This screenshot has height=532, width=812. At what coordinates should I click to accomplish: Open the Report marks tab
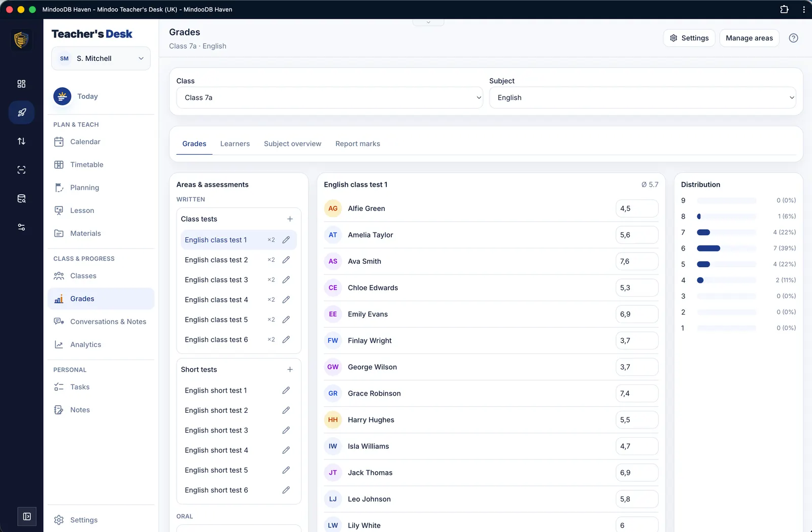[358, 144]
